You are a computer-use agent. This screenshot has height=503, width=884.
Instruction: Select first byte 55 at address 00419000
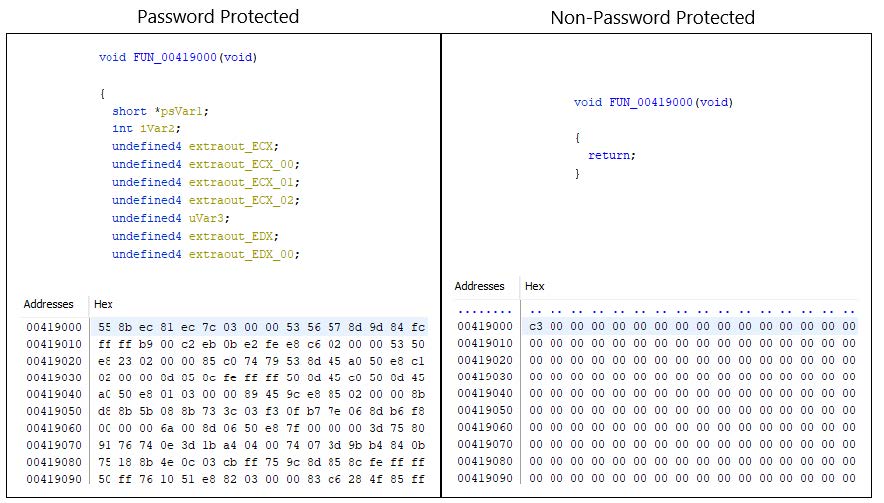click(x=104, y=327)
